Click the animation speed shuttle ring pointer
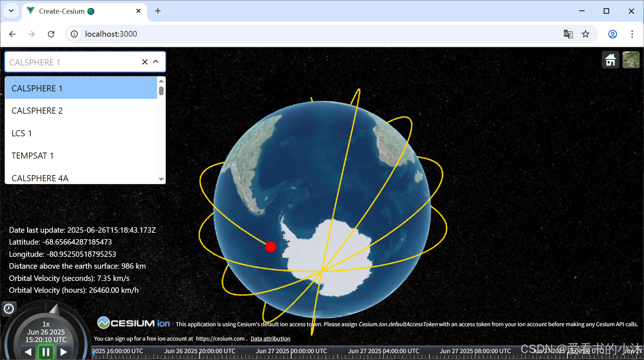The image size is (644, 360). [54, 309]
